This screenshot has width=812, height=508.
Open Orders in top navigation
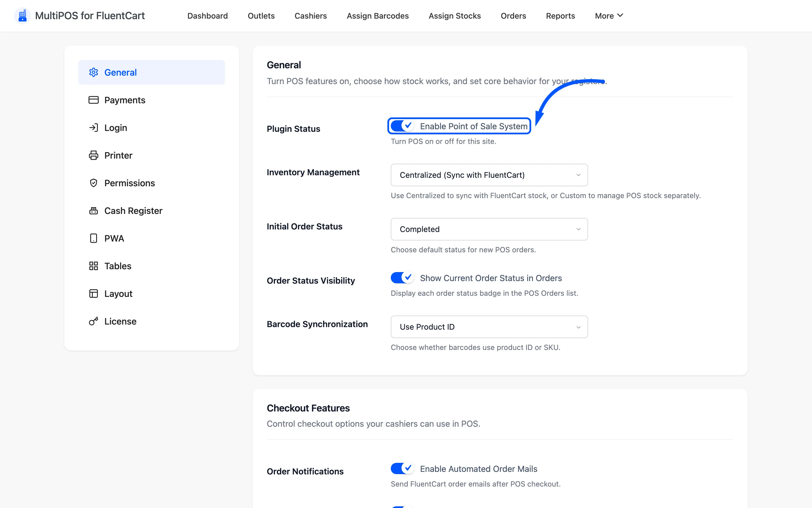pyautogui.click(x=513, y=16)
